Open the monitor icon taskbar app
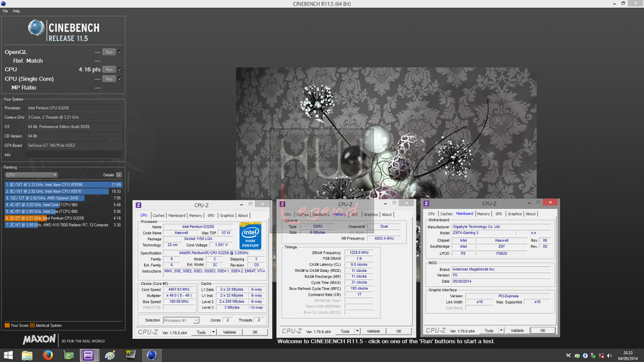The width and height of the screenshot is (644, 362). (130, 355)
